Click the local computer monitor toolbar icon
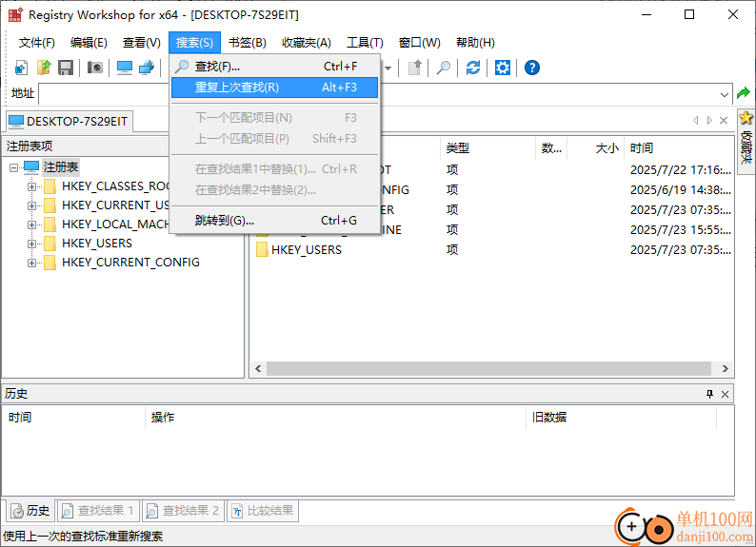Image resolution: width=756 pixels, height=547 pixels. [x=125, y=68]
